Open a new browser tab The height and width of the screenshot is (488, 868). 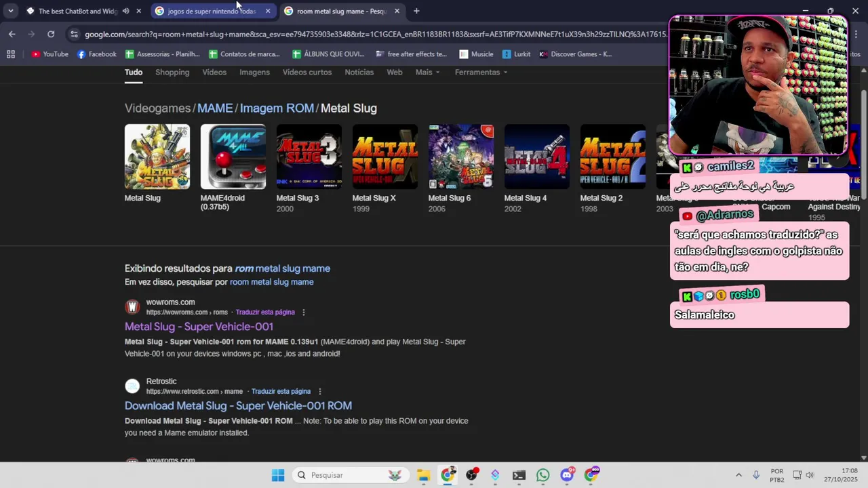tap(416, 11)
